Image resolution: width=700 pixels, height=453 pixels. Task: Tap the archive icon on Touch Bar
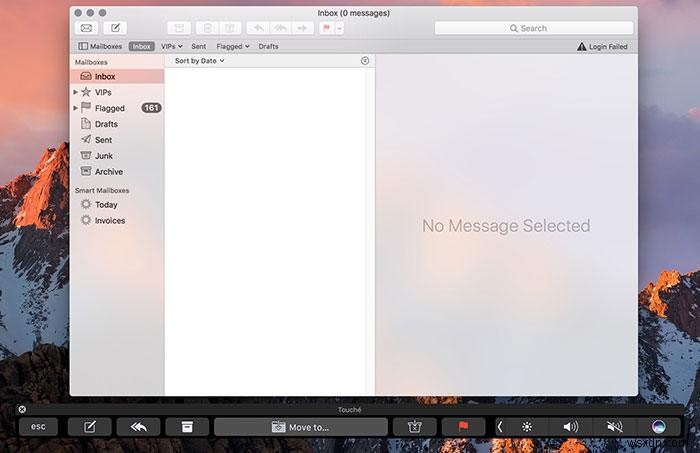[x=187, y=427]
